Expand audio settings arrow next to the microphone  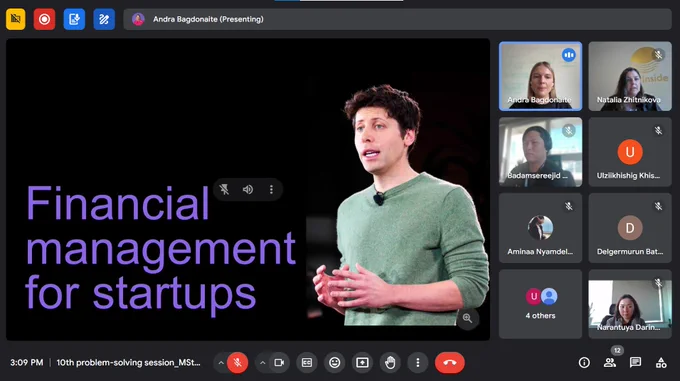point(221,362)
